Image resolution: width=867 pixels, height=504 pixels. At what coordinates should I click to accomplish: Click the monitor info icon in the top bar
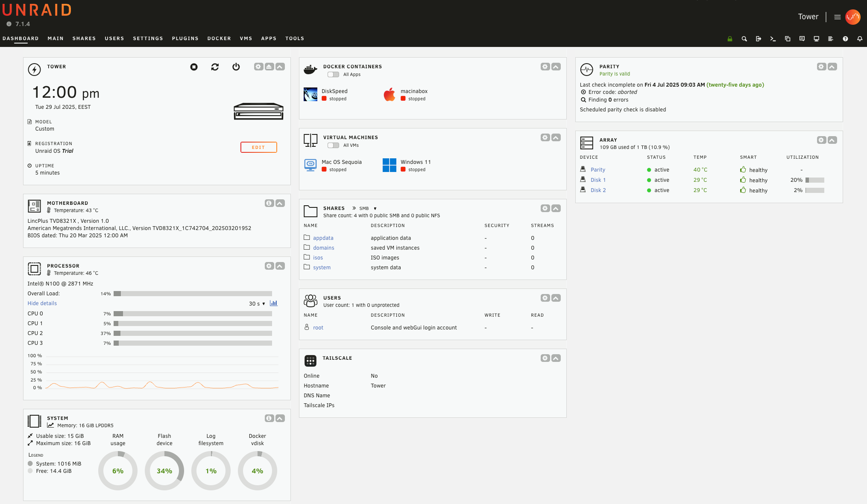coord(816,39)
